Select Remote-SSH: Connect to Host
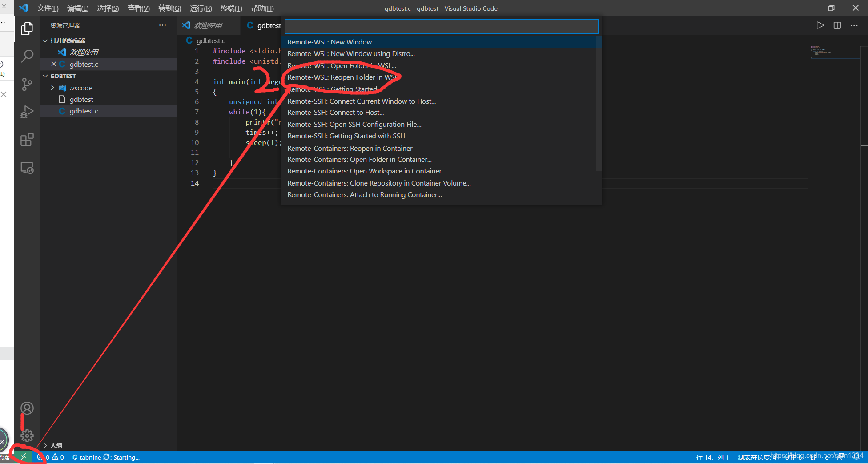 [x=441, y=113]
